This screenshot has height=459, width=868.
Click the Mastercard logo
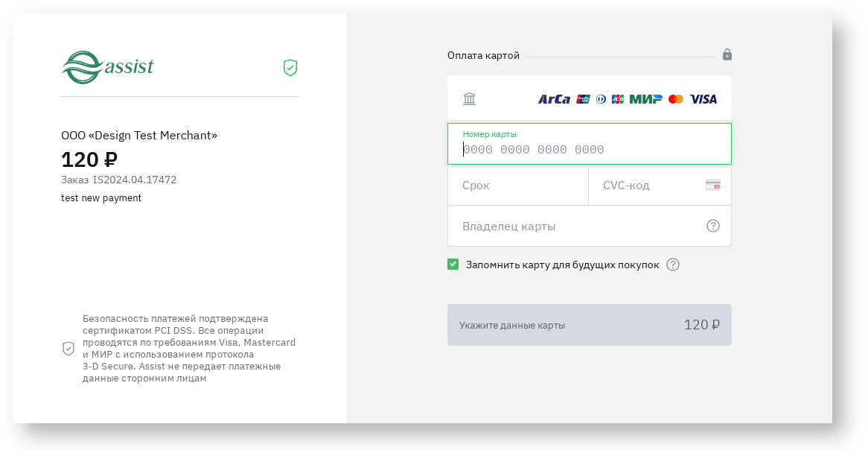tap(676, 99)
